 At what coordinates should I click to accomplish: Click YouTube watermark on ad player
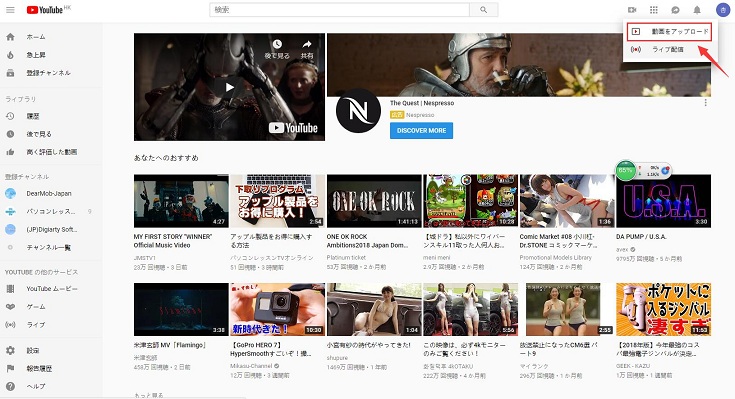[293, 128]
